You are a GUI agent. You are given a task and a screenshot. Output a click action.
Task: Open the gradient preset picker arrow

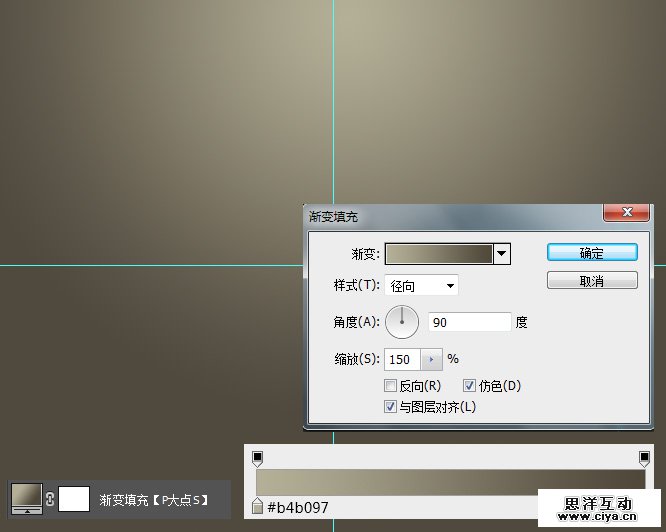click(x=502, y=254)
